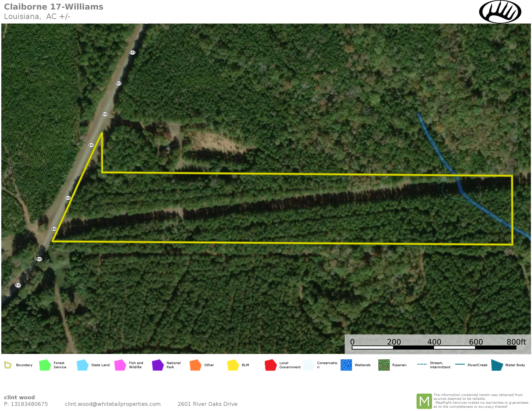
Task: Click the clint.wood@whitetailproperties.com email link
Action: (x=113, y=404)
